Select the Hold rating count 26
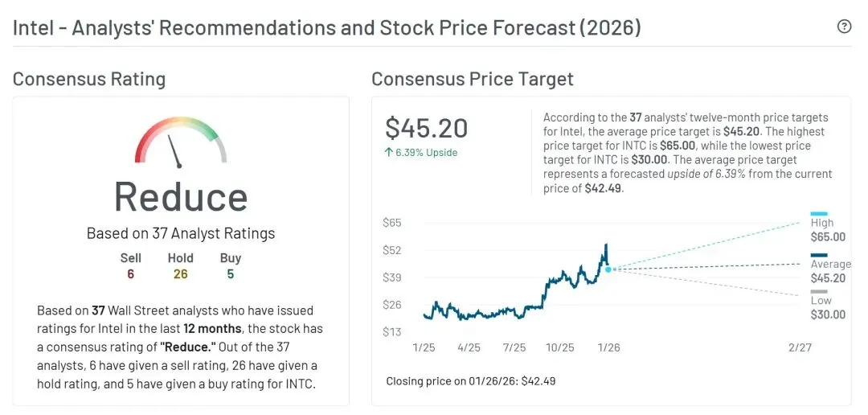Image resolution: width=868 pixels, height=415 pixels. (181, 274)
